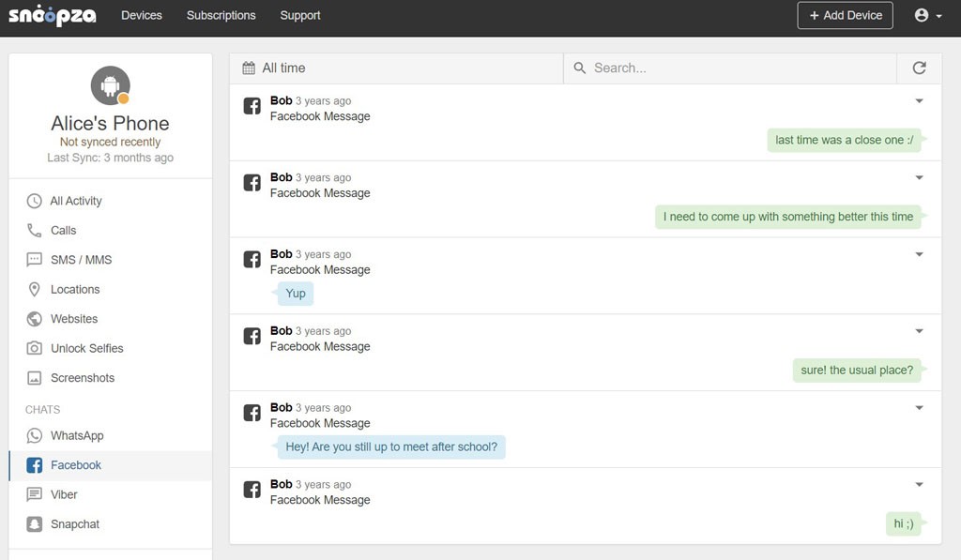Open WhatsApp chats
This screenshot has width=961, height=560.
(x=76, y=435)
